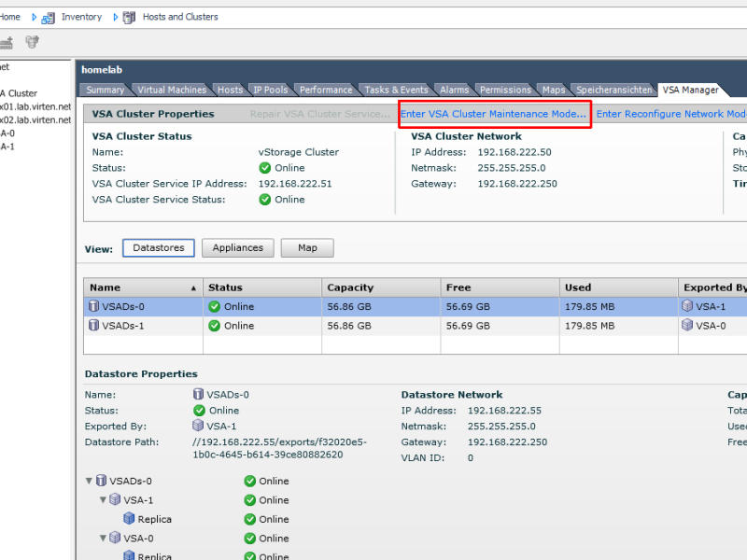Screen dimensions: 747x560
Task: Sort table by Used column
Action: pos(618,287)
